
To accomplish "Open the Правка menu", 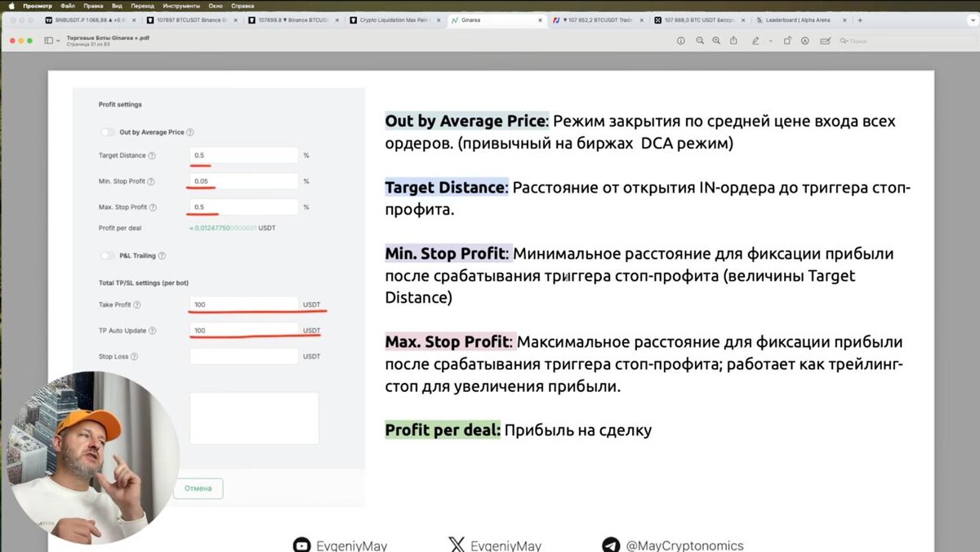I will click(94, 6).
